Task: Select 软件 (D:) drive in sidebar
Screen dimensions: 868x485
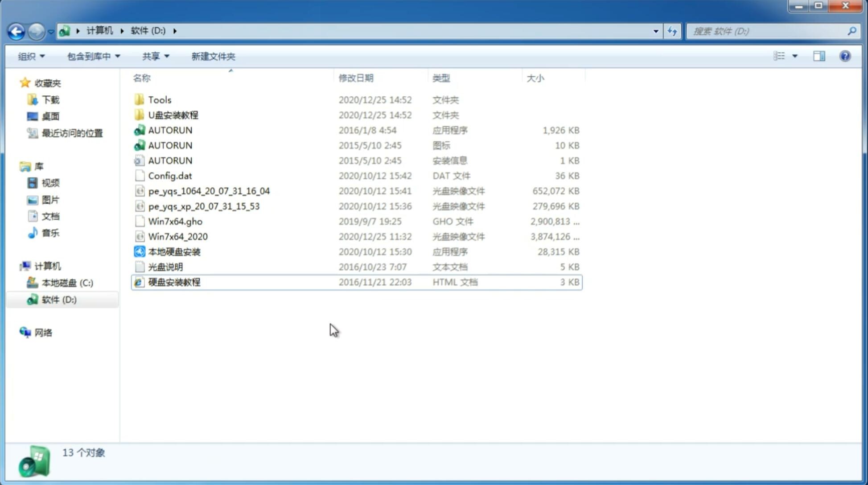Action: tap(58, 300)
